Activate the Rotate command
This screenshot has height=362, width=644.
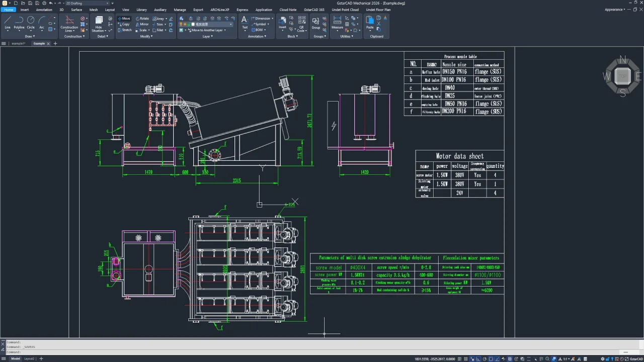[x=142, y=19]
